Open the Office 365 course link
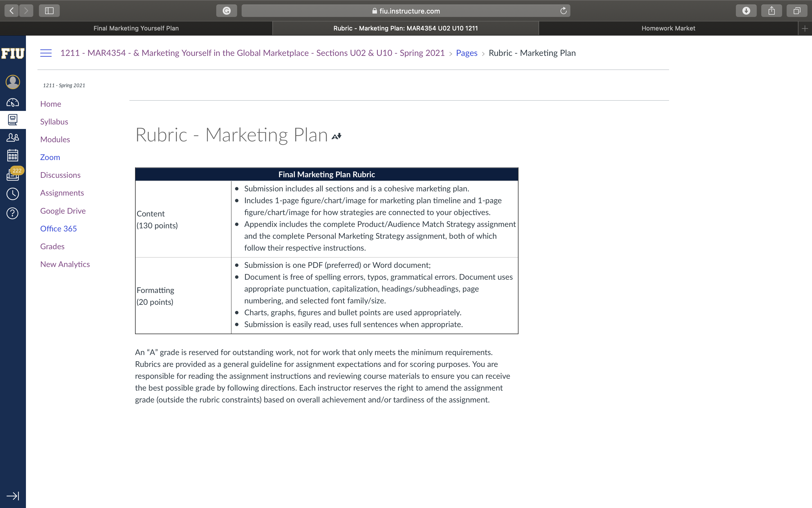 tap(58, 229)
